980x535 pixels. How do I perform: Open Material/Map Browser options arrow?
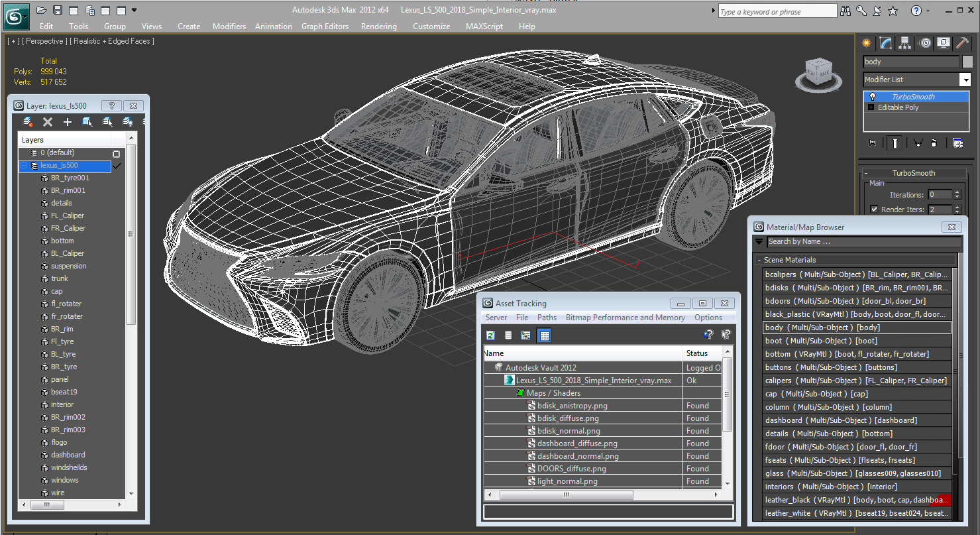759,242
